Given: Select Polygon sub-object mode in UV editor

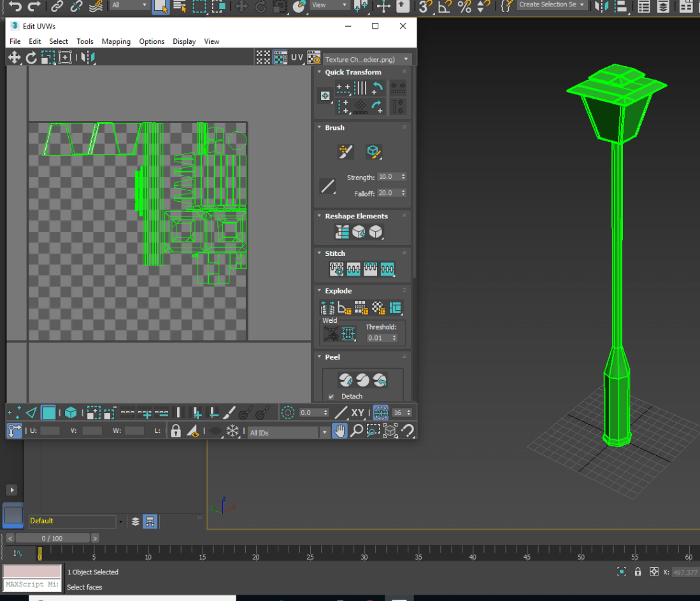Looking at the screenshot, I should (48, 413).
